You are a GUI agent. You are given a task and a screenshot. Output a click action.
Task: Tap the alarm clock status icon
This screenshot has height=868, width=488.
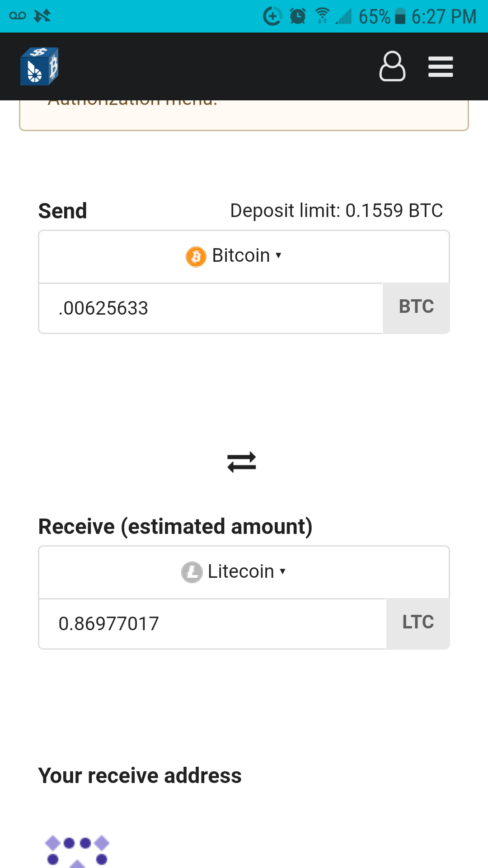(298, 16)
